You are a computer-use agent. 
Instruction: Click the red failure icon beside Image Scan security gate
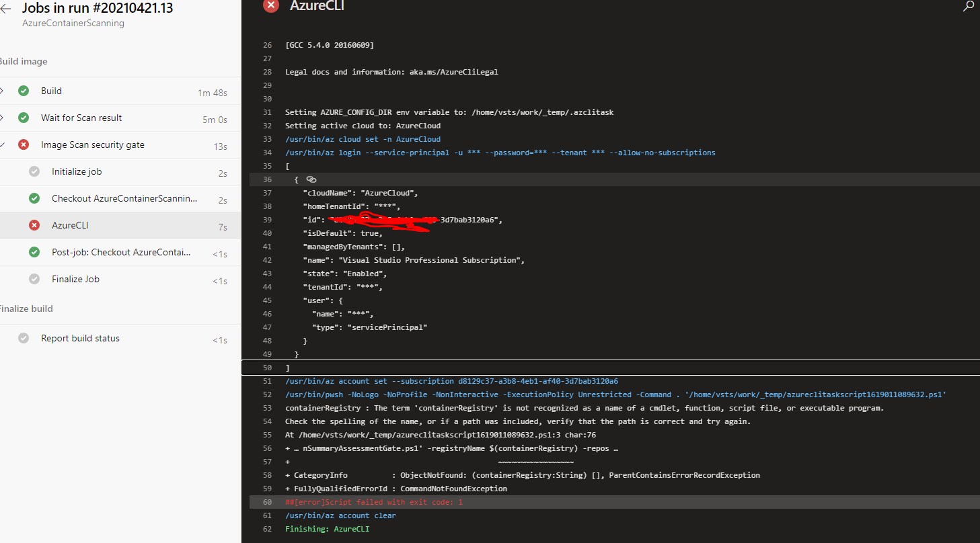24,144
